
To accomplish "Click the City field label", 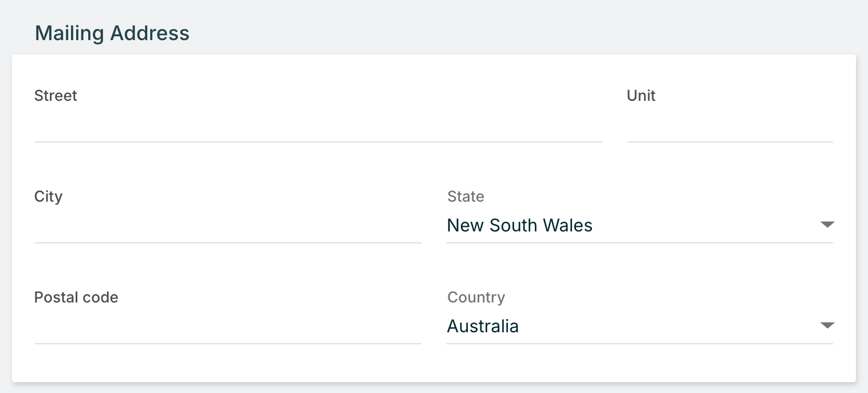I will coord(48,196).
